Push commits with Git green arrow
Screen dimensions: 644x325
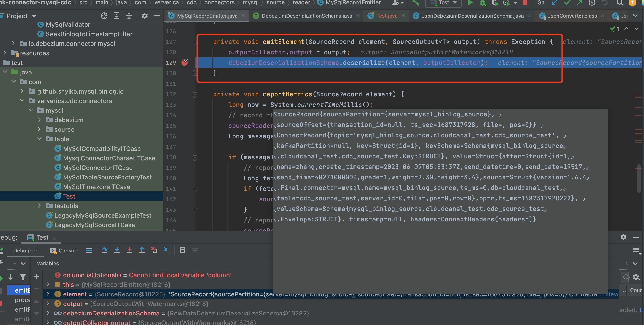[579, 3]
